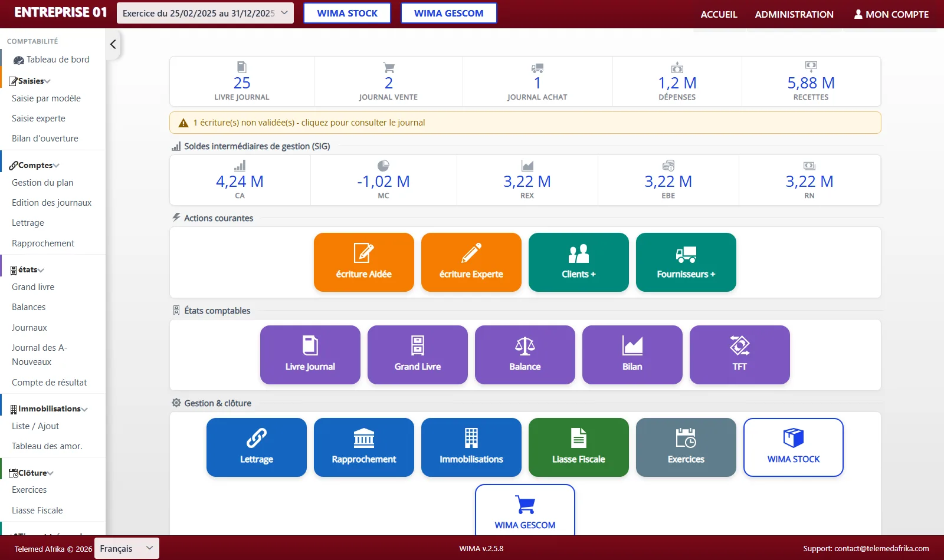Screen dimensions: 944x560
Task: Open Bilan d'ouverture in the sidebar
Action: pos(45,139)
